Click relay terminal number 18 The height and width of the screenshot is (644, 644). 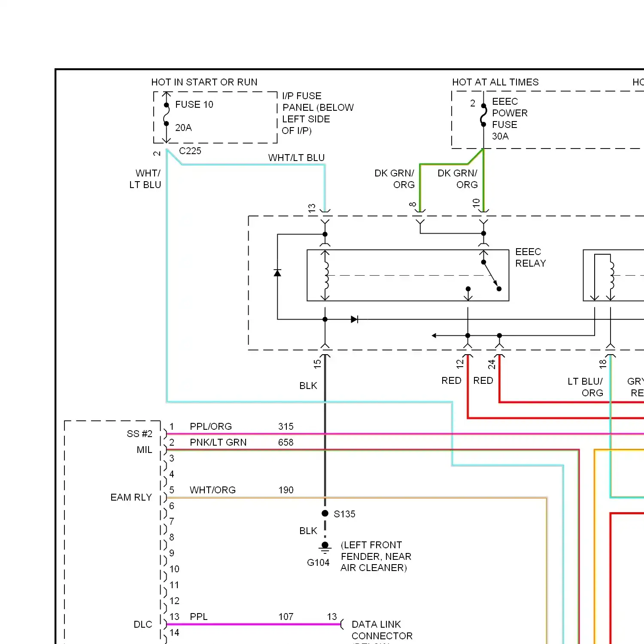coord(603,364)
